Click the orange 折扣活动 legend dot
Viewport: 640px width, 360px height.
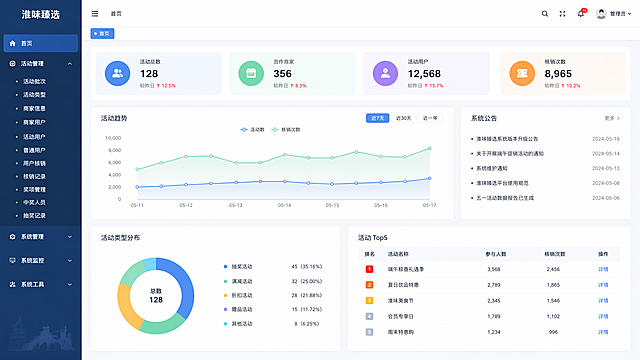click(225, 296)
